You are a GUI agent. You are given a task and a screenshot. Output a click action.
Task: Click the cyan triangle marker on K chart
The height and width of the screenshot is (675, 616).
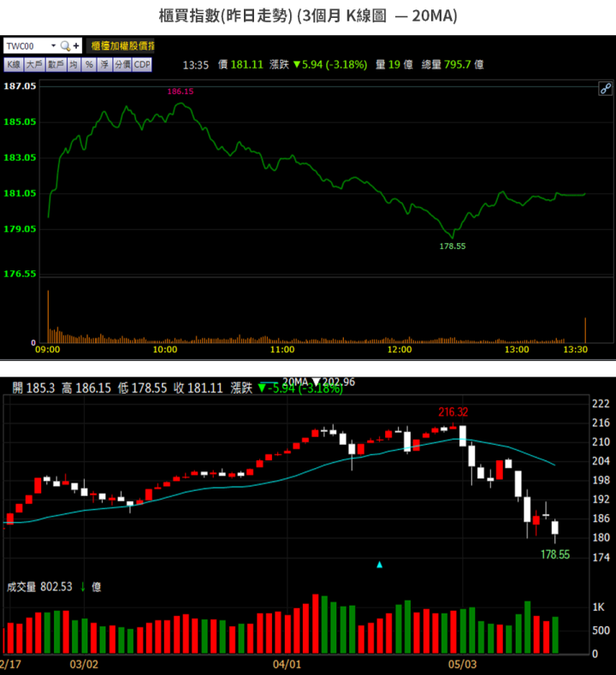pyautogui.click(x=379, y=565)
